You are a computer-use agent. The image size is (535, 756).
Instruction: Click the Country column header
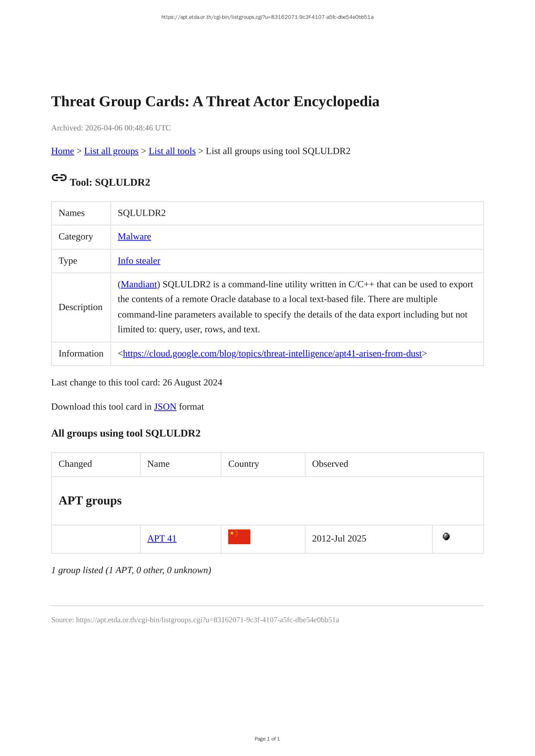[243, 464]
